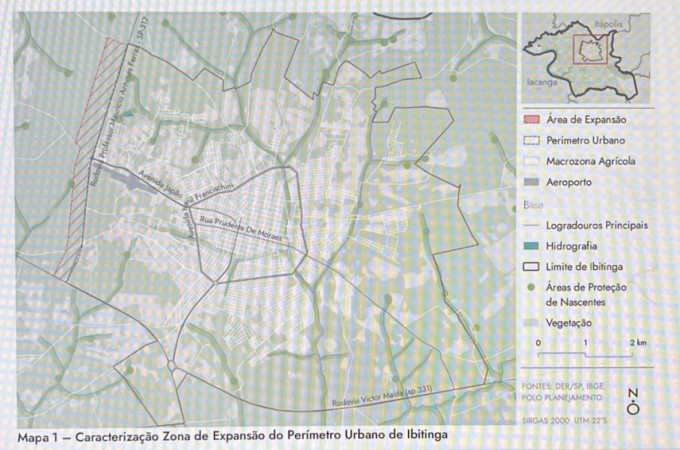Click the north arrow compass symbol

coord(634,401)
